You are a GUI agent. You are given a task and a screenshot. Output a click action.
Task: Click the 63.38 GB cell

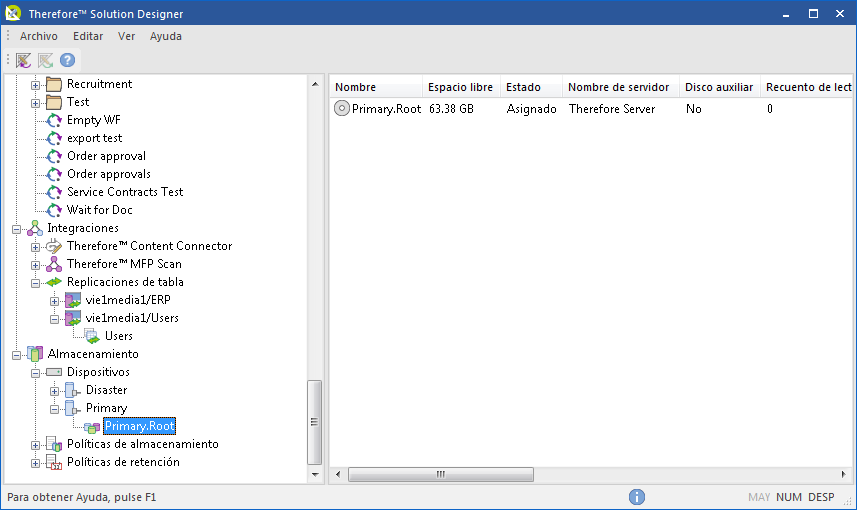pos(451,109)
